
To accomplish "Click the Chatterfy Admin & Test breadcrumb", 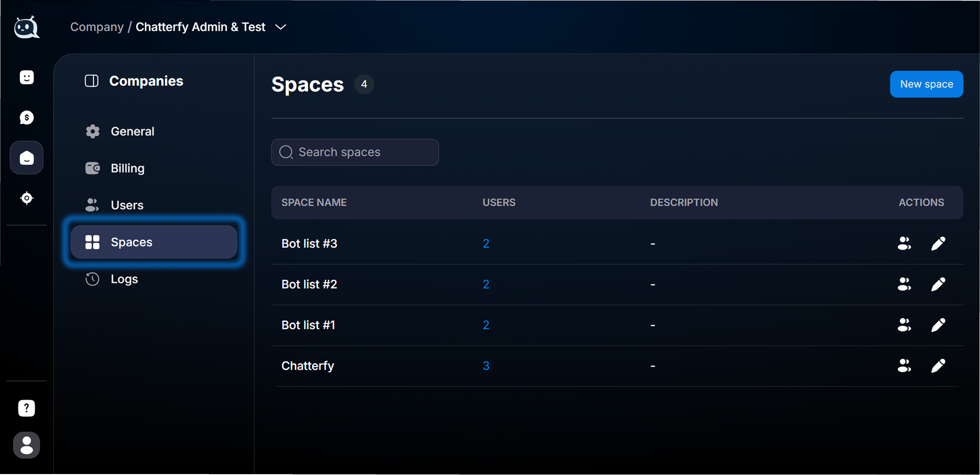I will click(200, 27).
